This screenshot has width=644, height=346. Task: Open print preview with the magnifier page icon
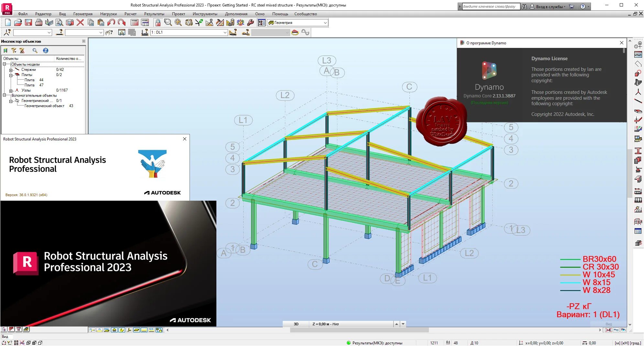coord(60,22)
